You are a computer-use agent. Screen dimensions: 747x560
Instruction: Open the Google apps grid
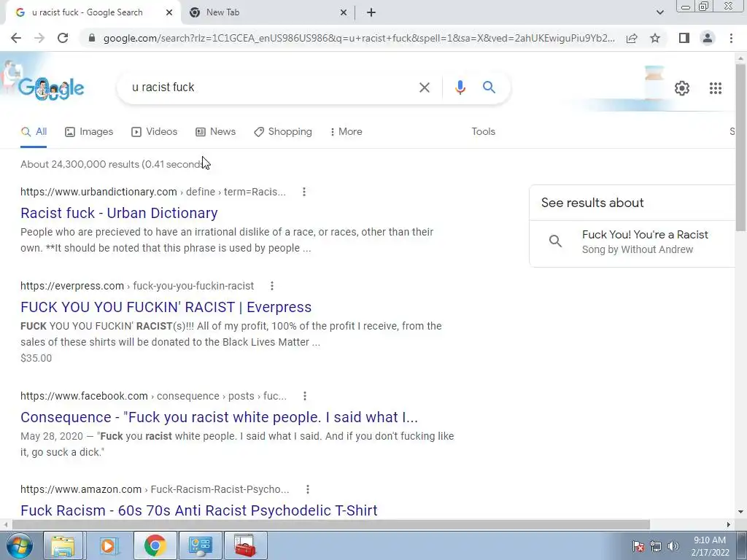(x=715, y=88)
